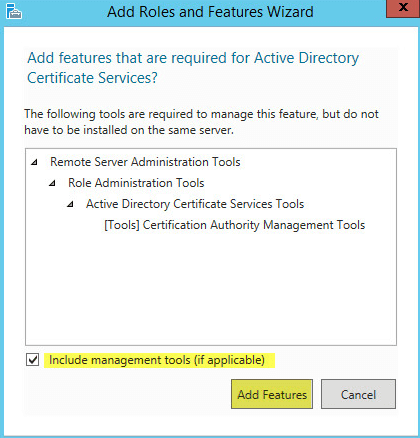Collapse Remote Server Administration Tools node
The image size is (420, 438).
34,162
